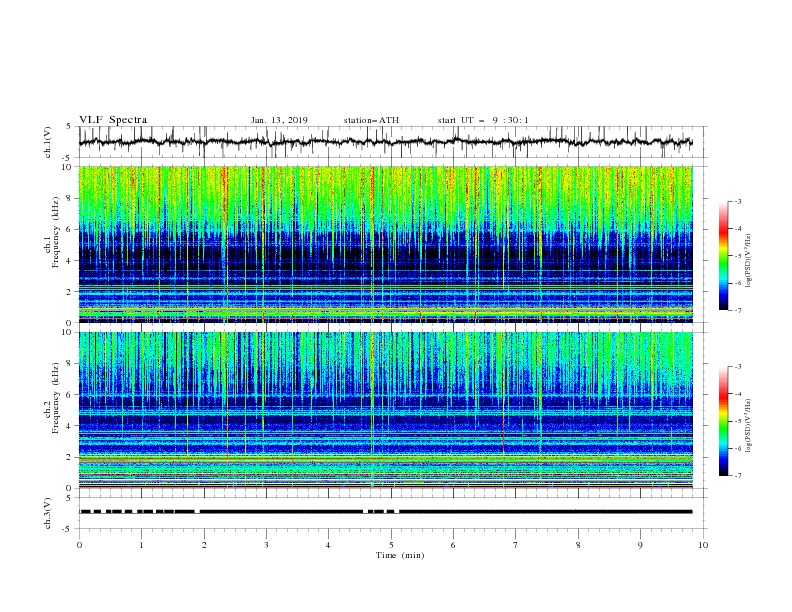Image resolution: width=792 pixels, height=612 pixels.
Task: Click the upper log(PSD) colorbar label
Action: [x=749, y=261]
